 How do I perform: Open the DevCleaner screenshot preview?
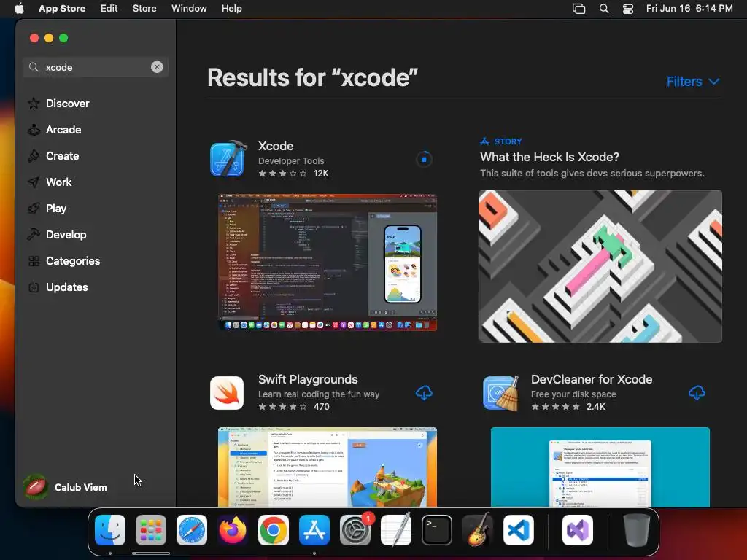coord(600,467)
